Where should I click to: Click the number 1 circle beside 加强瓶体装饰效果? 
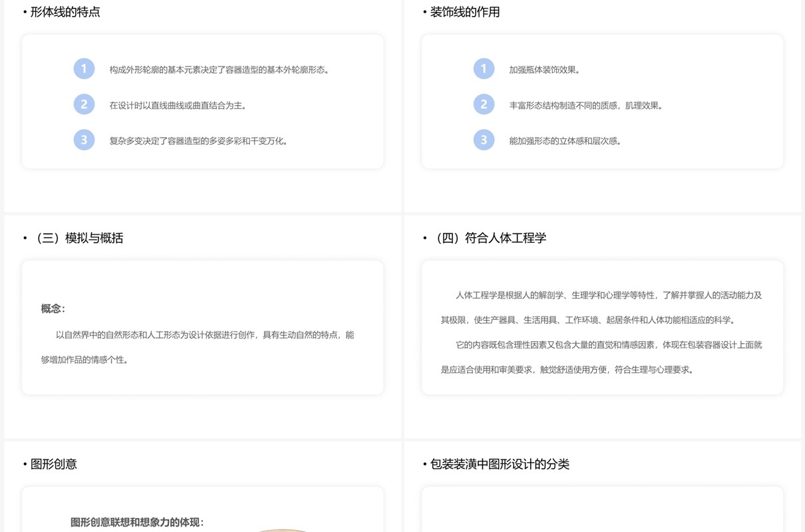484,68
